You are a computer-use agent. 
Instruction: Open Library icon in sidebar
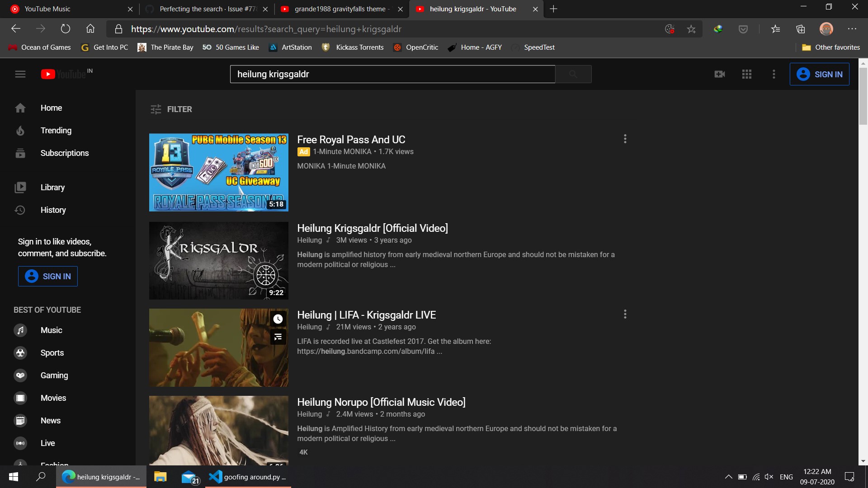click(x=20, y=188)
